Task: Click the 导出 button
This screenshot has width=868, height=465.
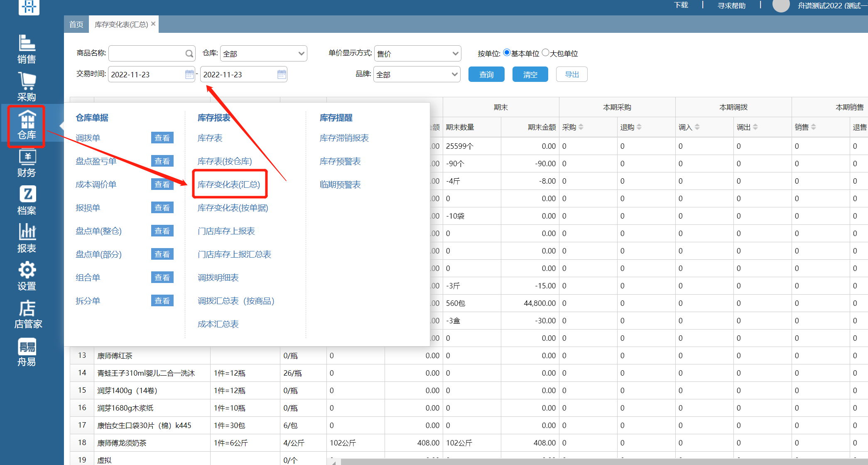Action: tap(572, 74)
